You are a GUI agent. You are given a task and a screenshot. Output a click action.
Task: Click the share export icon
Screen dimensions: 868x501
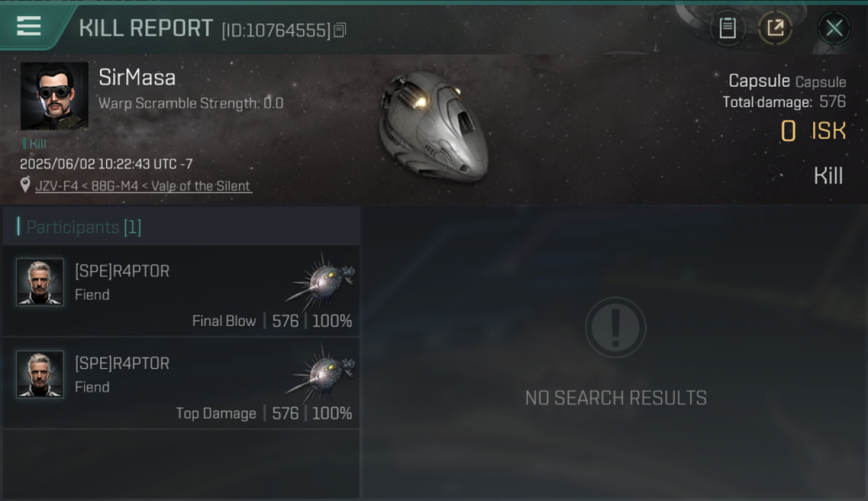775,28
